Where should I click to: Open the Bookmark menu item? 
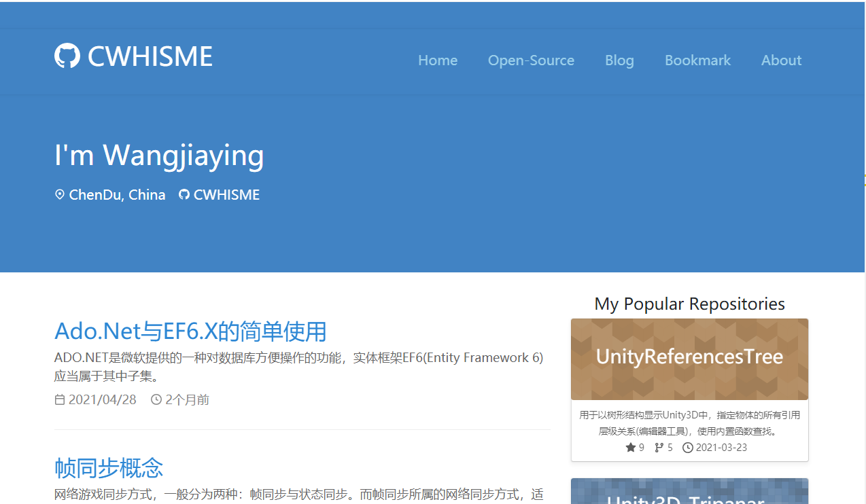(697, 60)
